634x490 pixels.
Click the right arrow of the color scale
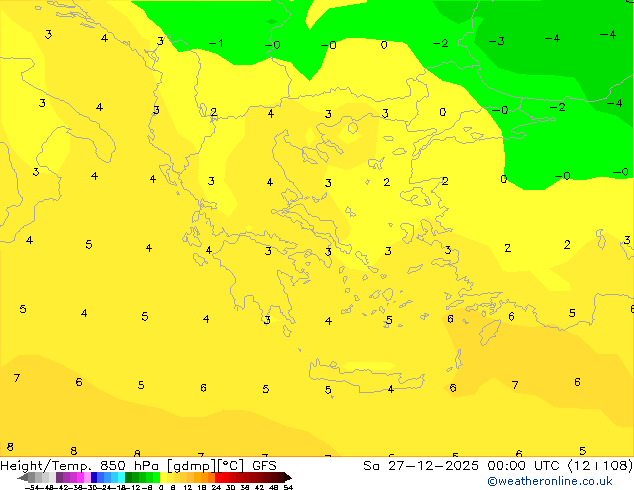(288, 478)
